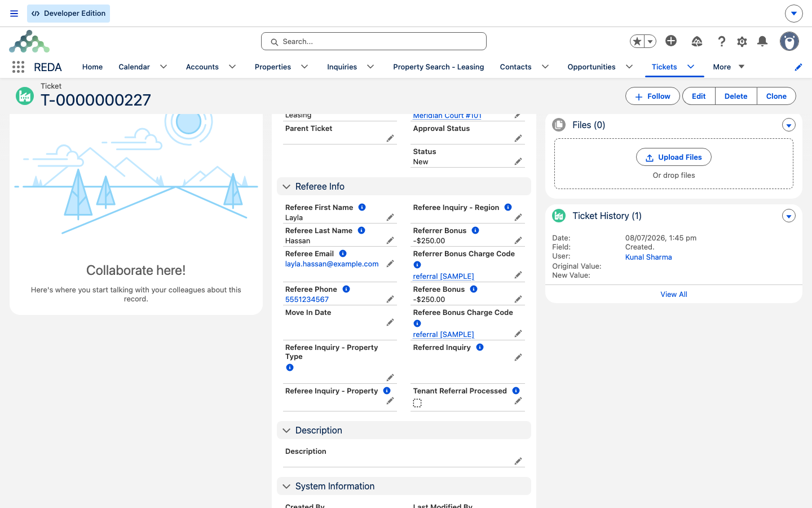Open Trailhead guidance icon
This screenshot has height=508, width=812.
[697, 41]
